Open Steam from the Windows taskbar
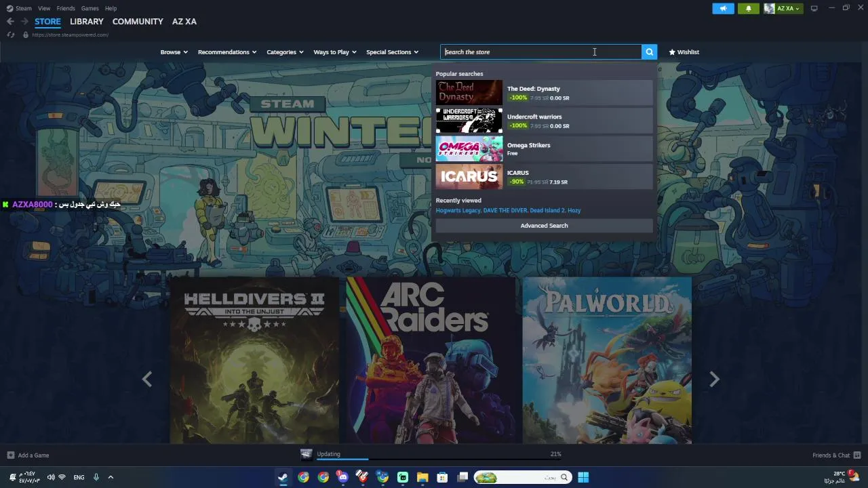The width and height of the screenshot is (868, 488). point(283,477)
